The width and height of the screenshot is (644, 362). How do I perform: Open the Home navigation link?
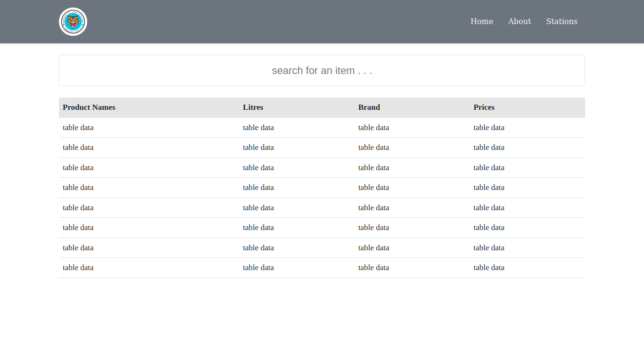click(x=481, y=21)
